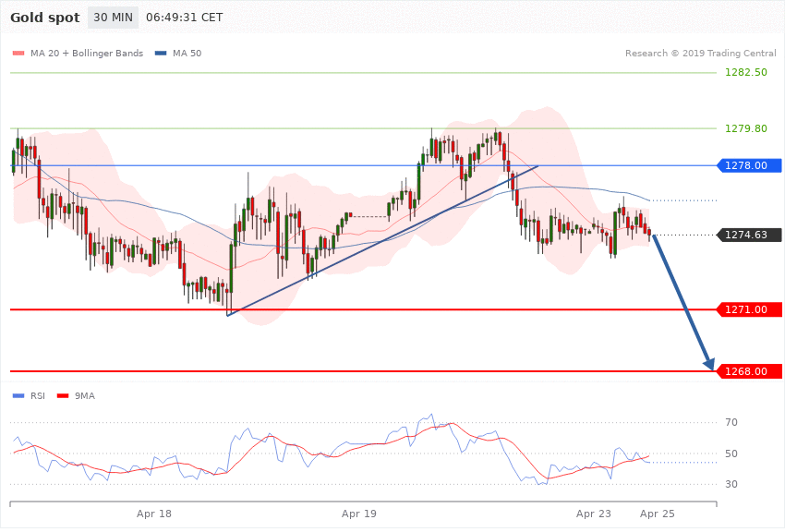The width and height of the screenshot is (785, 532).
Task: Click the RSI 30 level label
Action: point(731,484)
